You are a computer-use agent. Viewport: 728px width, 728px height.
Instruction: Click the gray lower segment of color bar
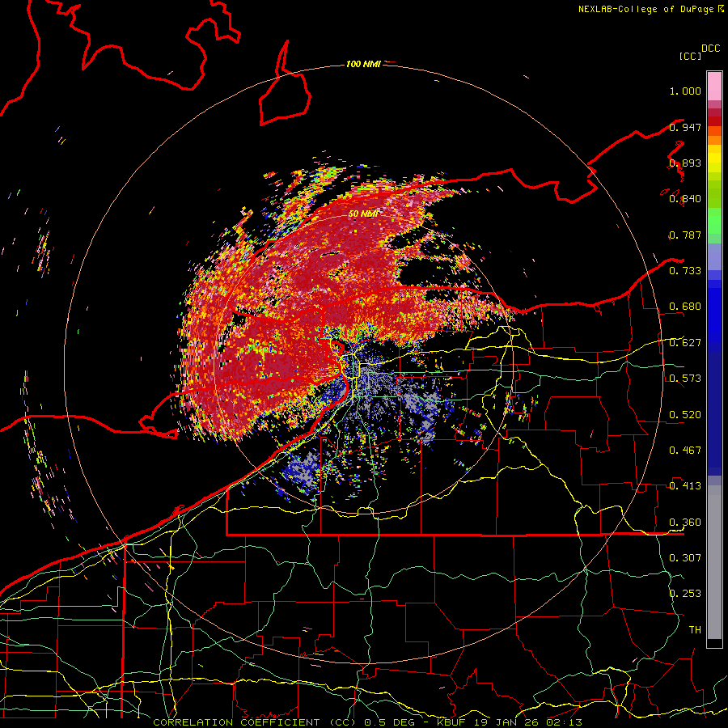pyautogui.click(x=714, y=562)
